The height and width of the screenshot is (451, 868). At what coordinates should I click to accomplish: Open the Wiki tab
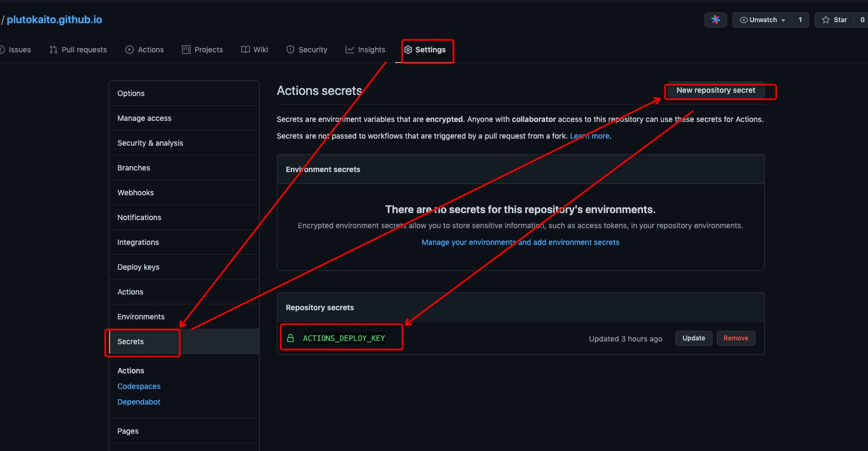pyautogui.click(x=255, y=50)
